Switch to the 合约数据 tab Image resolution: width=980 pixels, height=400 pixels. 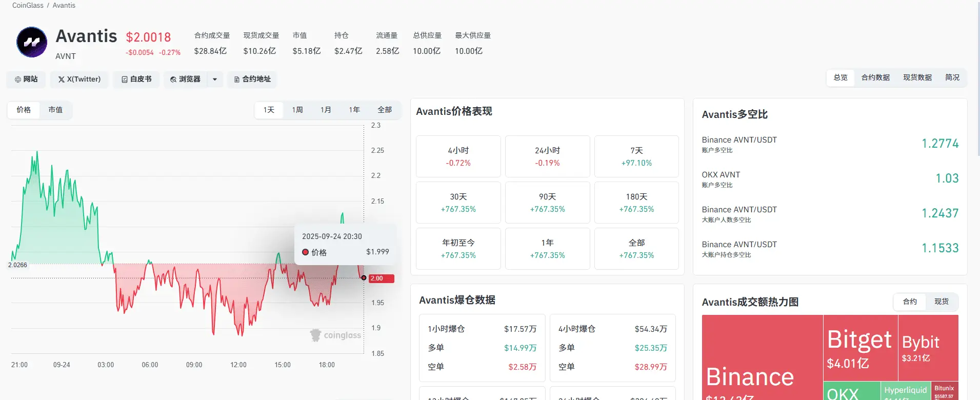[x=875, y=77]
